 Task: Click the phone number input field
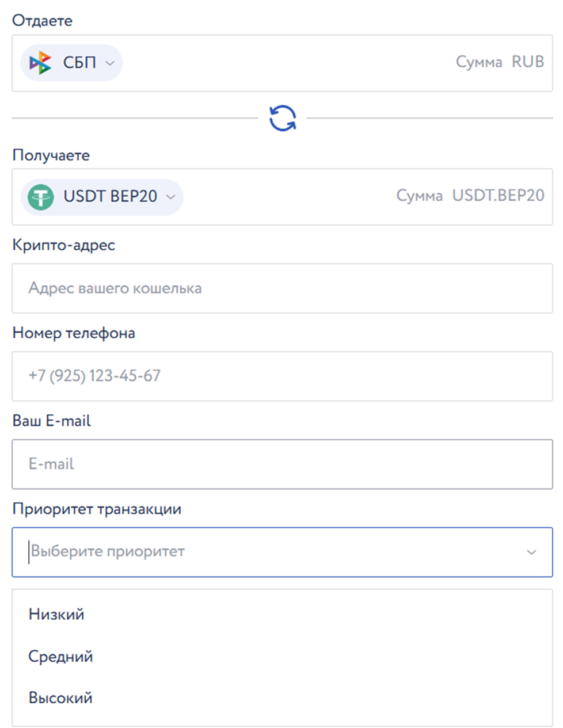point(282,376)
